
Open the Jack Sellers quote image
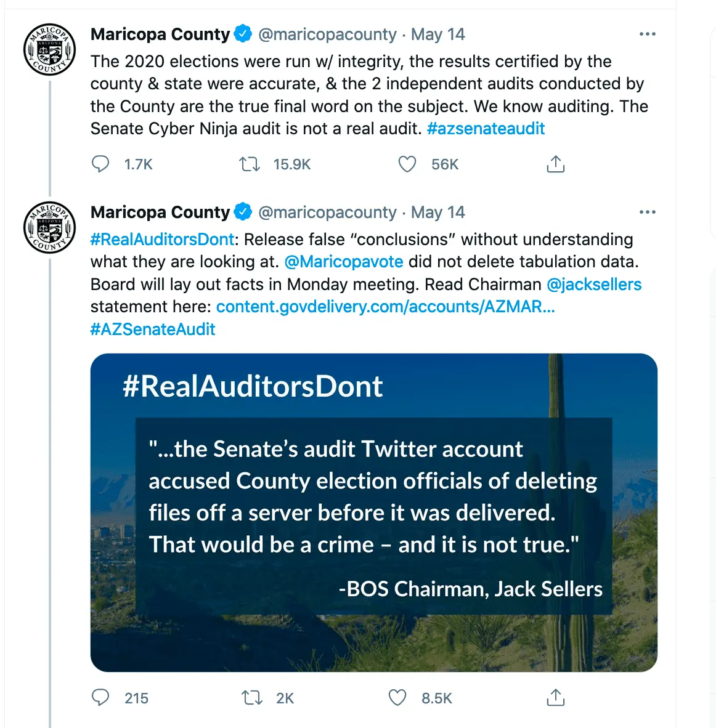pyautogui.click(x=373, y=512)
